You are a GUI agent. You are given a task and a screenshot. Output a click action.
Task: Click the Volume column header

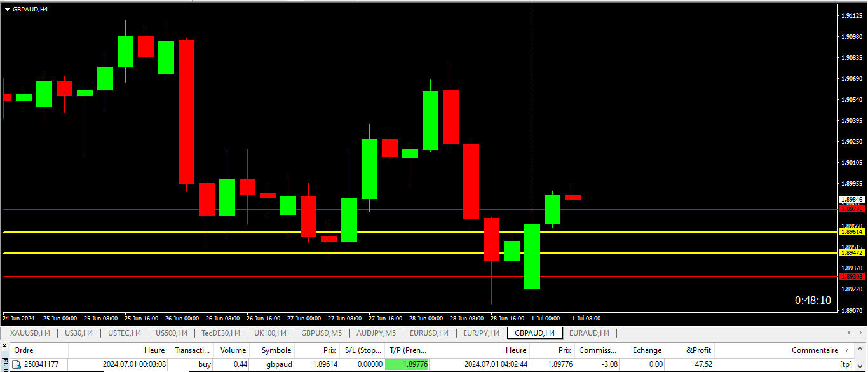(233, 350)
